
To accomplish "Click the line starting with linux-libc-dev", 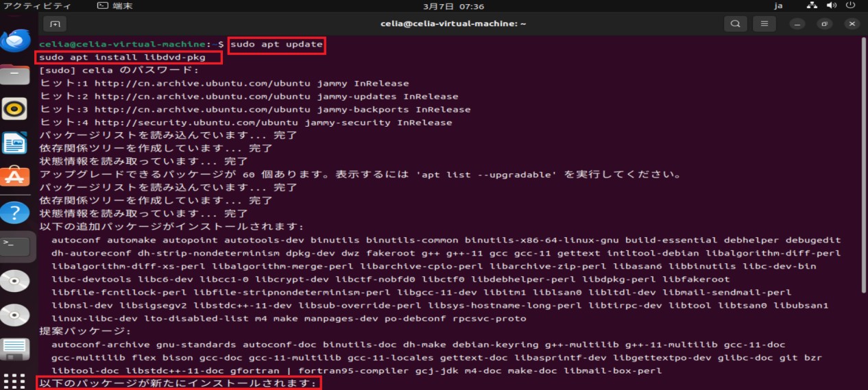I will pyautogui.click(x=289, y=318).
